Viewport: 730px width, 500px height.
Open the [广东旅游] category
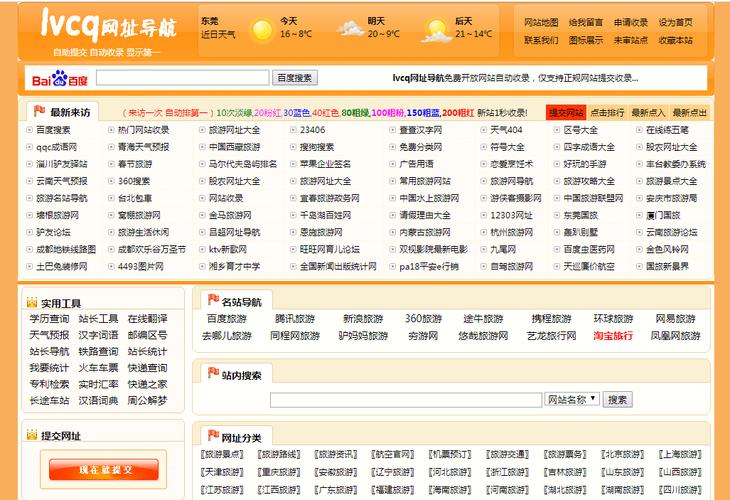point(336,490)
